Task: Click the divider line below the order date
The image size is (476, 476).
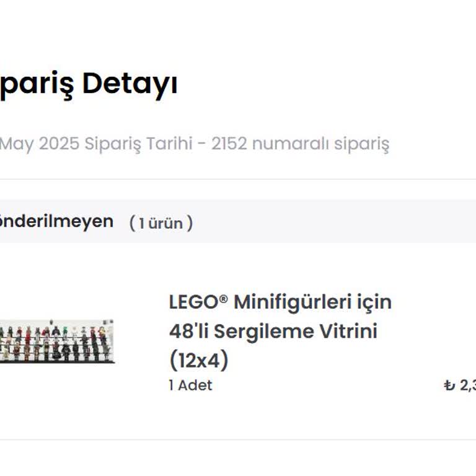Action: [x=238, y=180]
